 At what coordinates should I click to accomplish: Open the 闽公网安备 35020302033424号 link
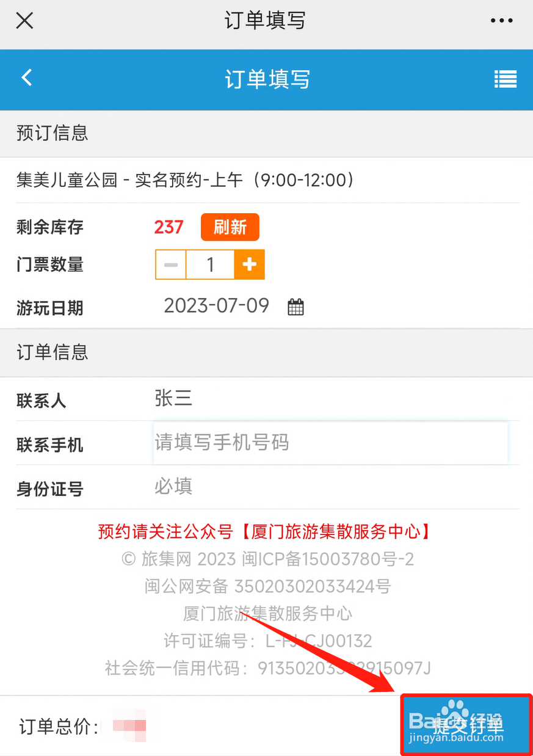[x=267, y=587]
